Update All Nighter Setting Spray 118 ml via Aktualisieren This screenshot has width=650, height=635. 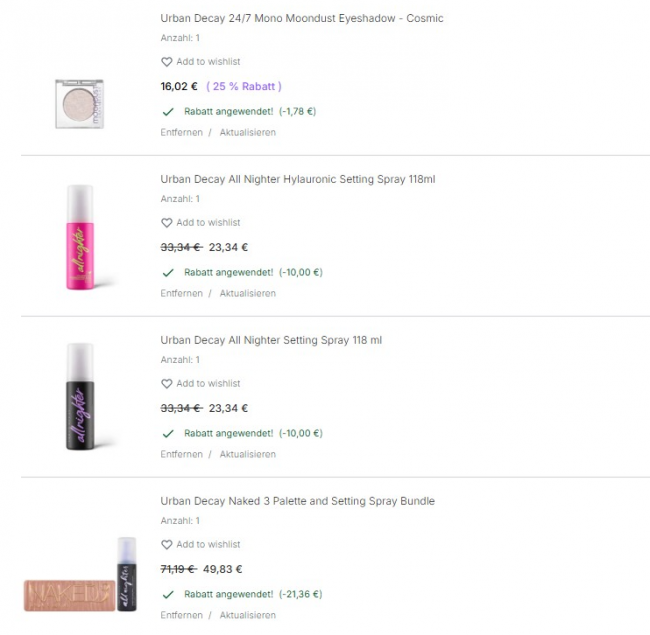(x=247, y=454)
